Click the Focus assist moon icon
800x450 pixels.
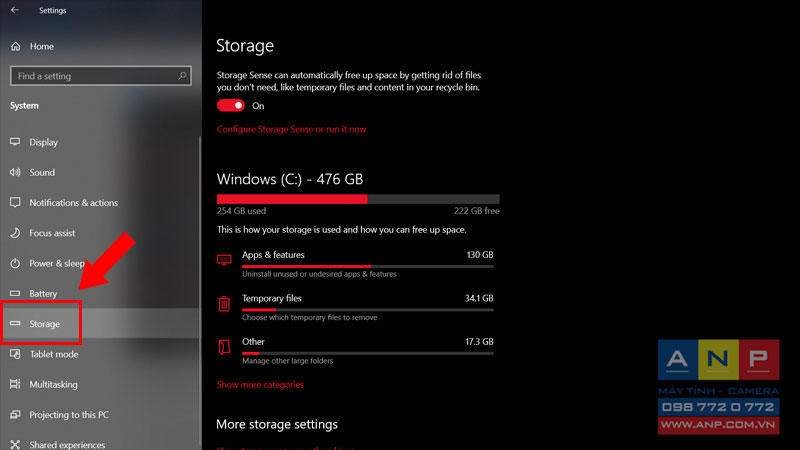point(15,233)
